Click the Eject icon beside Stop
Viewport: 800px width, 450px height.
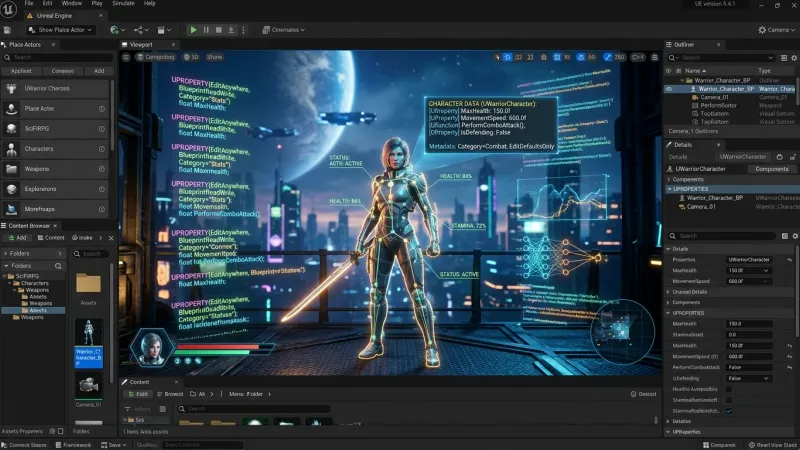coord(231,30)
